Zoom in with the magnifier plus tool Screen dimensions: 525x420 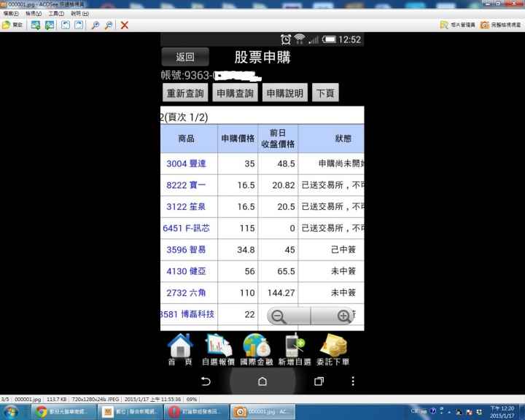pyautogui.click(x=96, y=25)
